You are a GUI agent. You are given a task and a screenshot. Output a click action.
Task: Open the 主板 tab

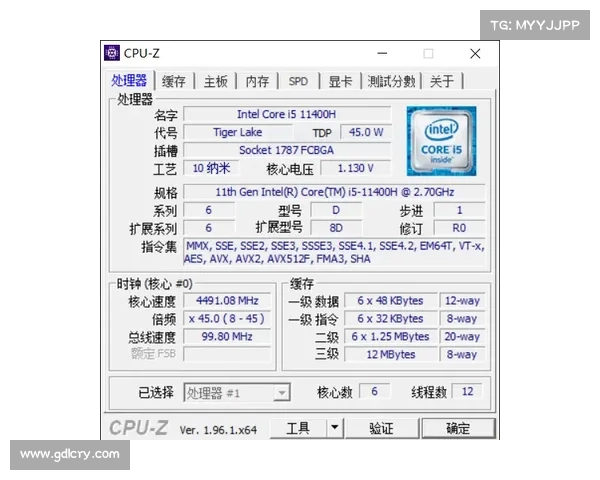coord(215,81)
